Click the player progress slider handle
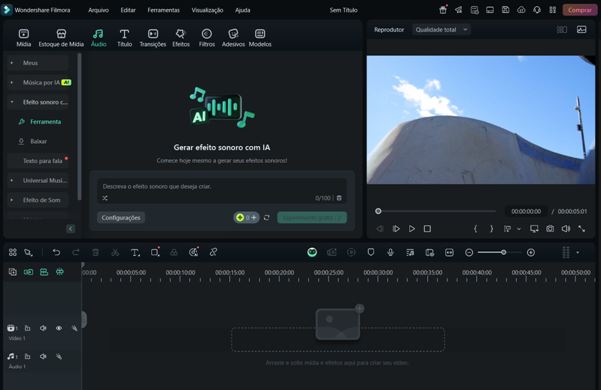This screenshot has height=390, width=603. pos(378,211)
